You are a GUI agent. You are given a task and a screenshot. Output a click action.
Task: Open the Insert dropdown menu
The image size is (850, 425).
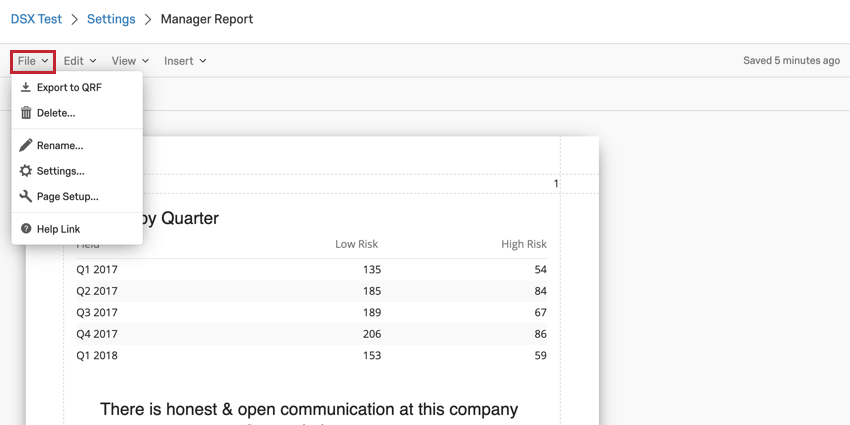click(185, 61)
